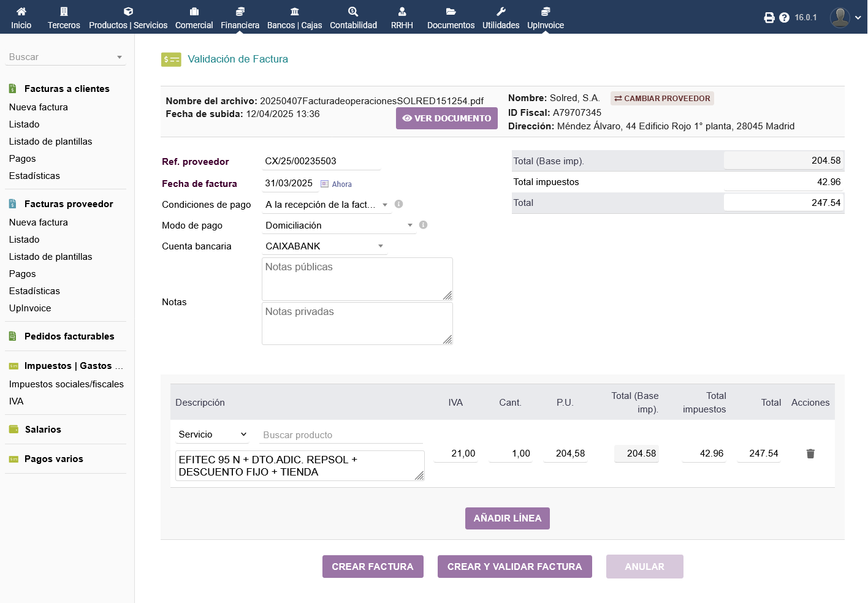Click the print icon in top bar
The height and width of the screenshot is (603, 868).
(769, 18)
